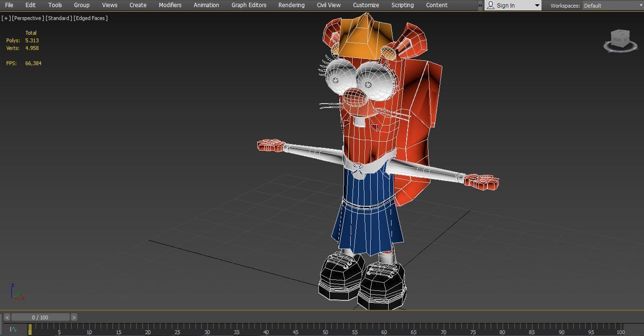Open the Civil View menu
Screen dimensions: 644x336
tap(329, 5)
